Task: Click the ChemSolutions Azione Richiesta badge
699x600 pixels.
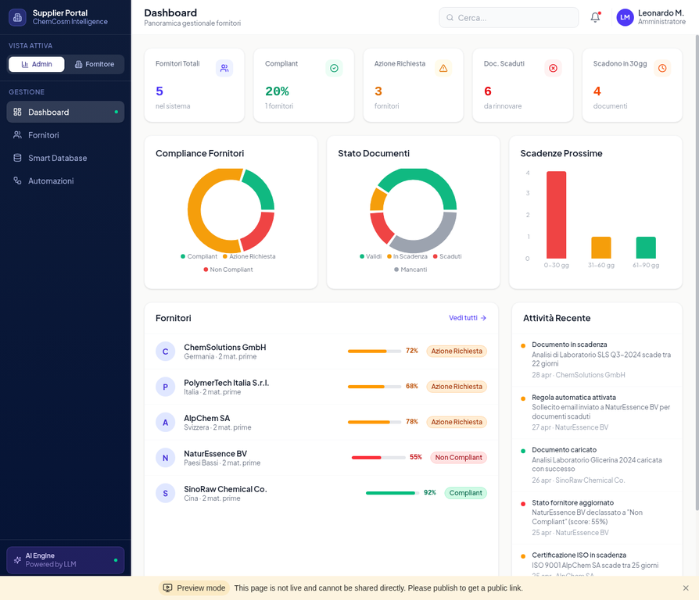Action: (x=456, y=351)
